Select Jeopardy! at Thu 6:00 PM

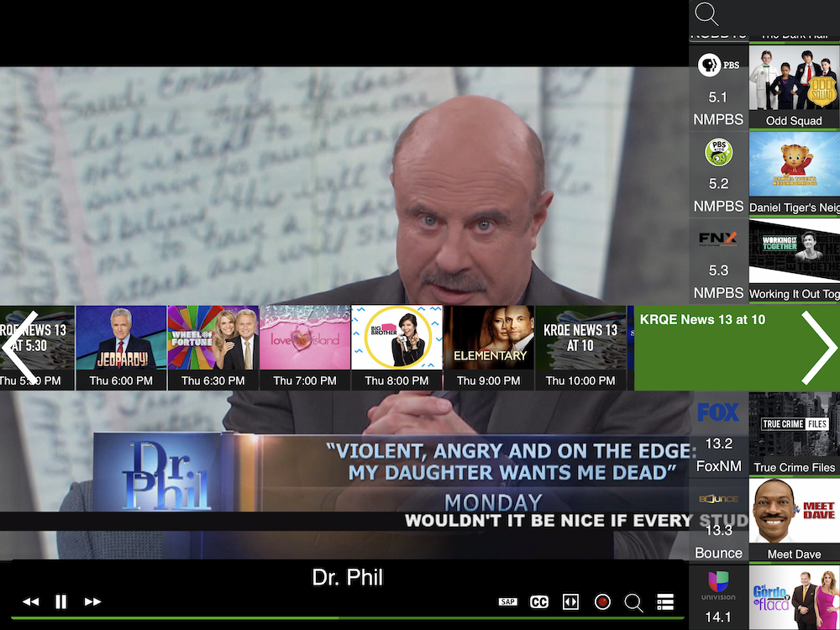tap(122, 348)
